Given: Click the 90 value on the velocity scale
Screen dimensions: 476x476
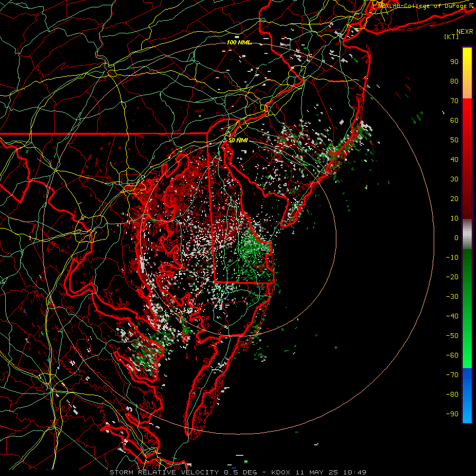Looking at the screenshot, I should 454,62.
